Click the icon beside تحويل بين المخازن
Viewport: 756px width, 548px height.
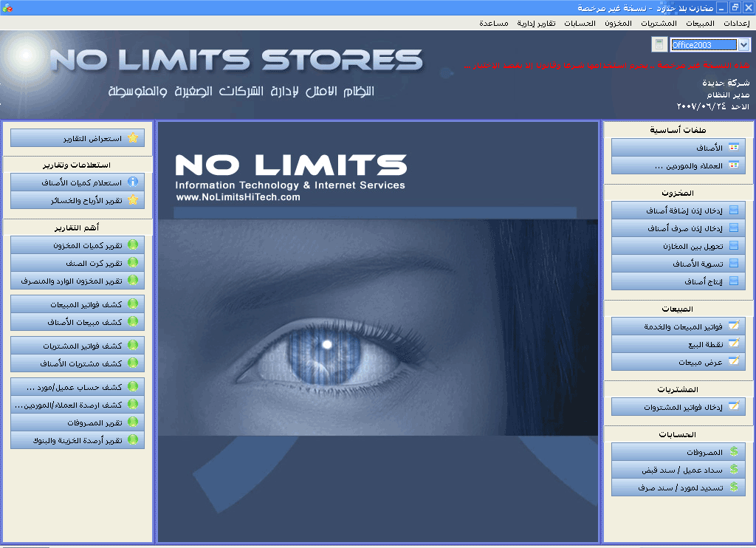[x=734, y=245]
